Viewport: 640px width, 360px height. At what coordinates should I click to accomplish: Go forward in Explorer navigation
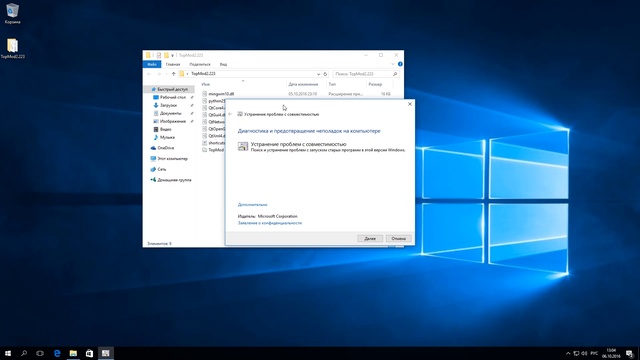click(159, 74)
